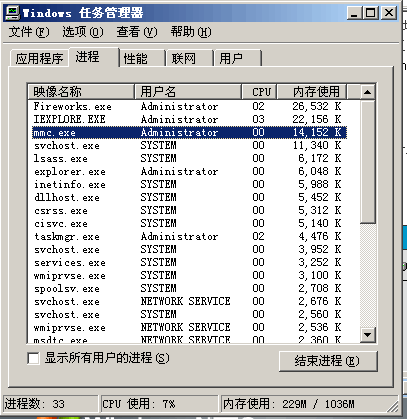The width and height of the screenshot is (407, 419).
Task: Select the 进程 tab
Action: coord(94,57)
